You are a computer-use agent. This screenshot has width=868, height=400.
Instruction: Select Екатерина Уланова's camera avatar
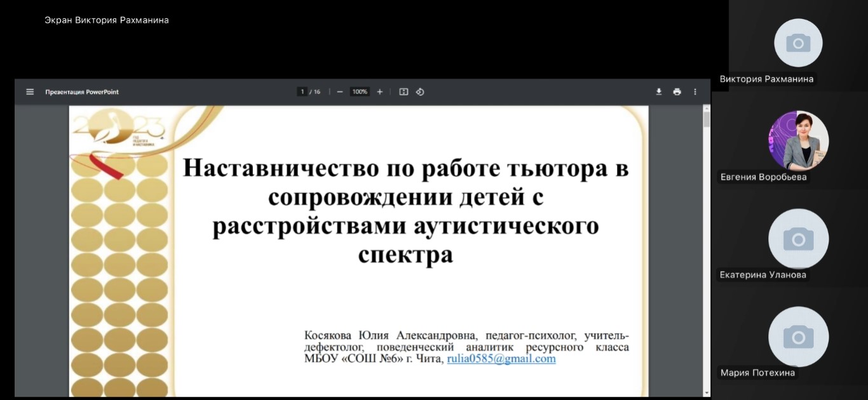click(x=798, y=239)
